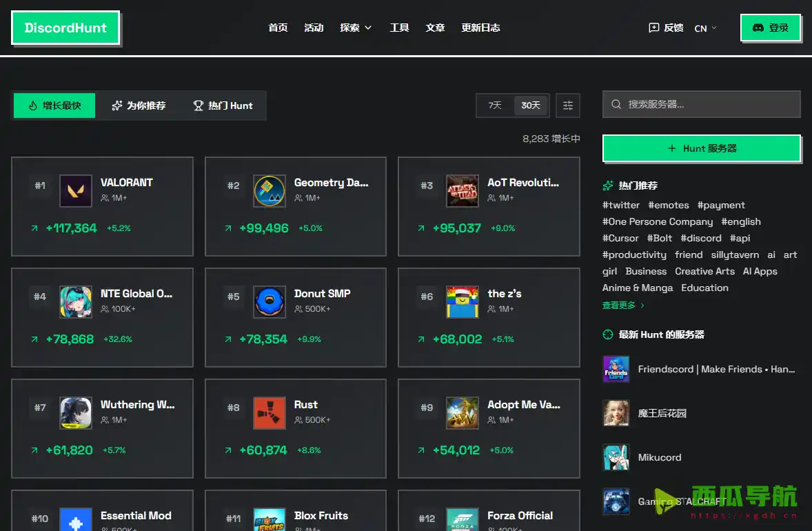Expand the 探索 dropdown menu
Viewport: 812px width, 531px height.
tap(355, 28)
